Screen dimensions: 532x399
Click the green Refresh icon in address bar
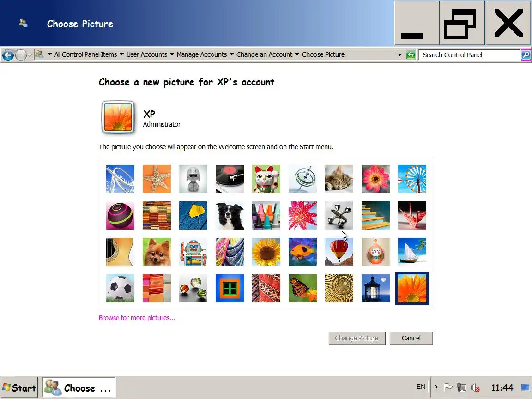(x=411, y=55)
